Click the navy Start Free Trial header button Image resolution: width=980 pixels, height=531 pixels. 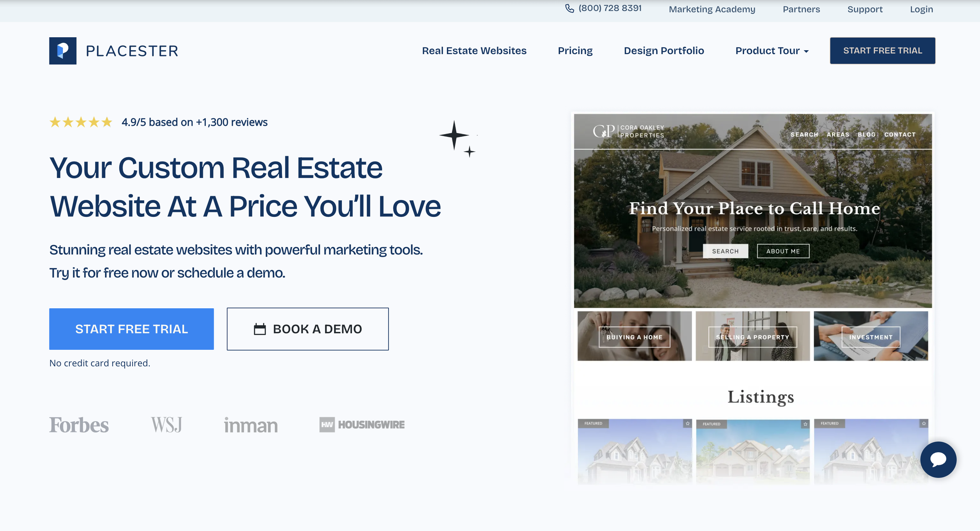(882, 51)
